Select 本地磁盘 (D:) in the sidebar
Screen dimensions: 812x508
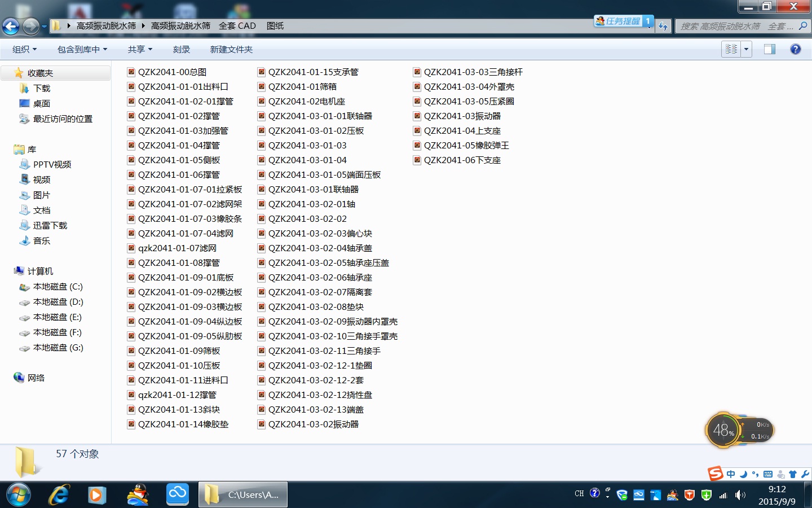click(x=58, y=302)
